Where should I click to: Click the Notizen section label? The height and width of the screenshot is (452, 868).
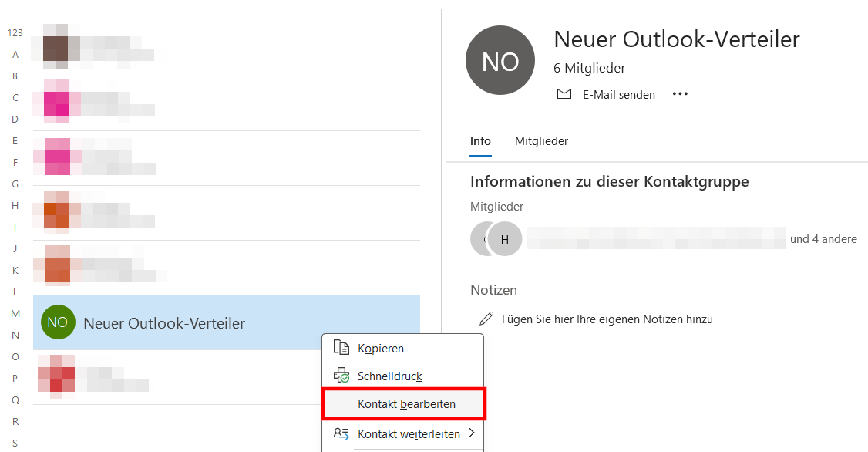(x=494, y=290)
